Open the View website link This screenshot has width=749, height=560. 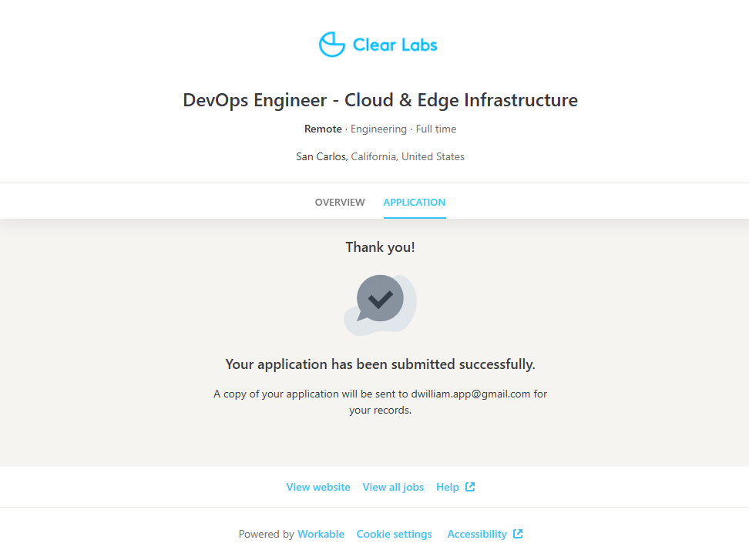(x=318, y=488)
